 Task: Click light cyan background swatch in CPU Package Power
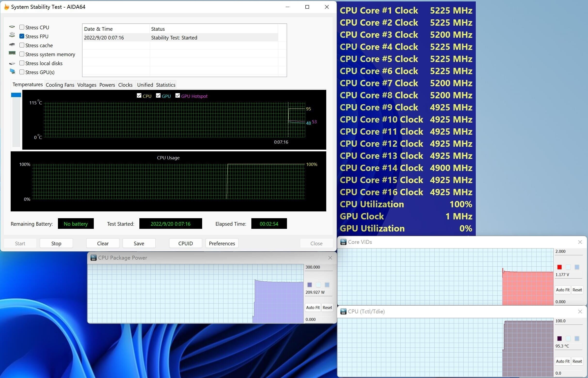tap(318, 285)
